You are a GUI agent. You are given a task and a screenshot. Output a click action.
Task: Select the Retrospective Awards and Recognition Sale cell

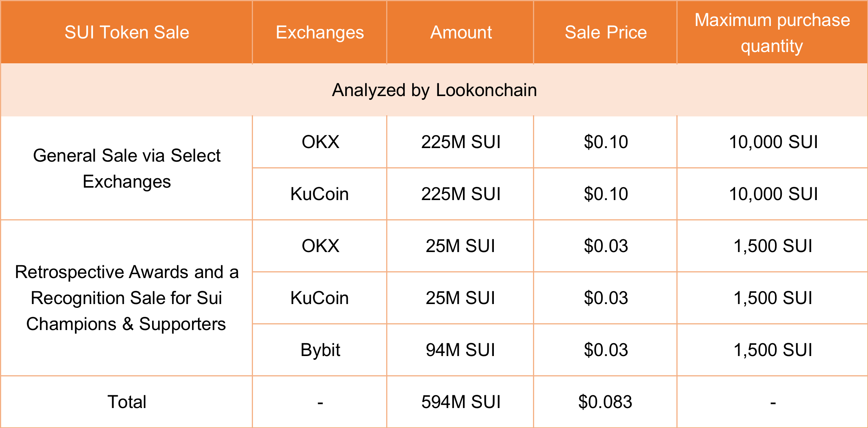(126, 298)
